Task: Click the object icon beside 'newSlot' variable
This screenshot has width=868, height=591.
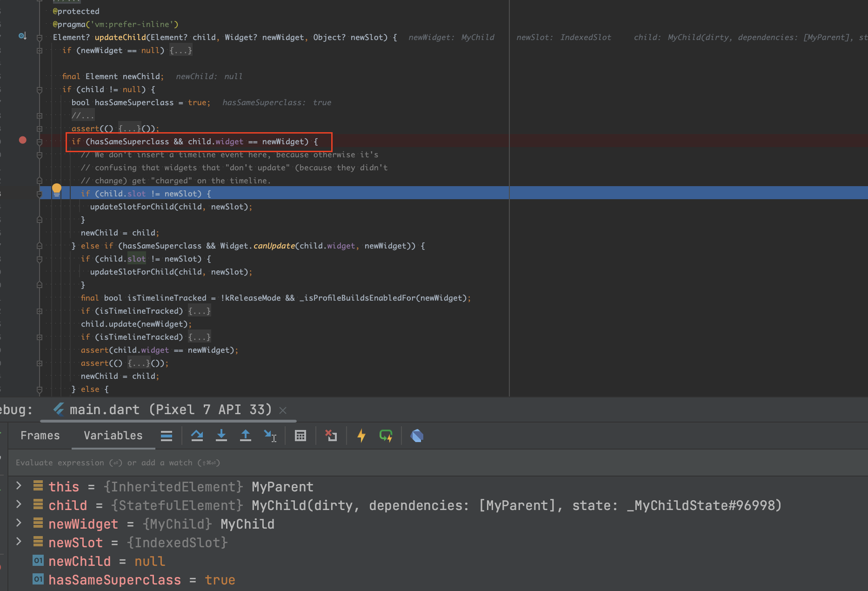Action: 38,542
